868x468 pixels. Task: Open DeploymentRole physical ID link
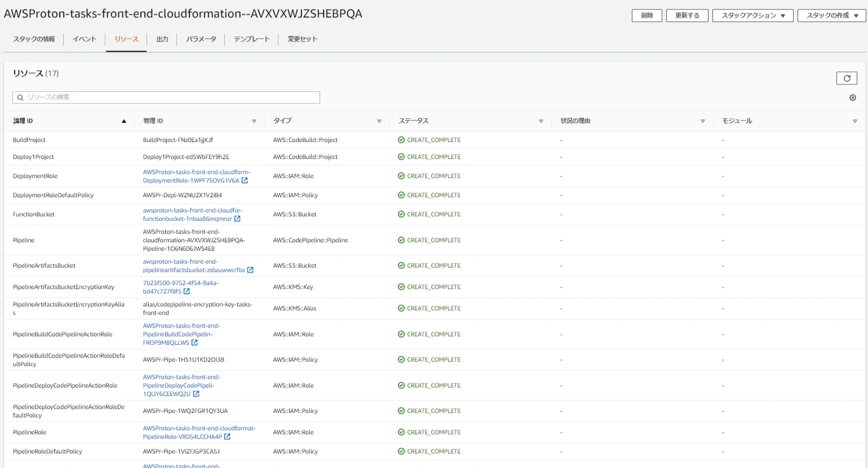coord(196,176)
